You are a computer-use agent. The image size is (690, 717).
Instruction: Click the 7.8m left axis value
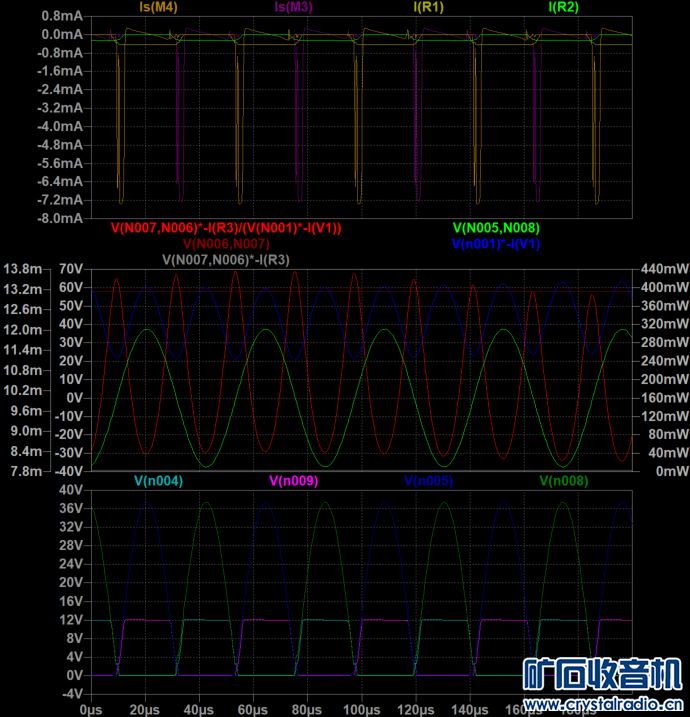[x=26, y=471]
